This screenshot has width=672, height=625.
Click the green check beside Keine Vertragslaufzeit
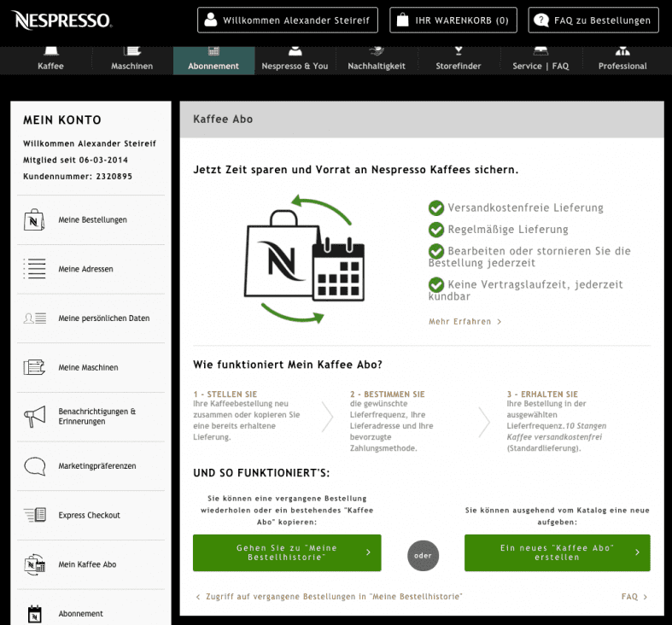click(436, 284)
